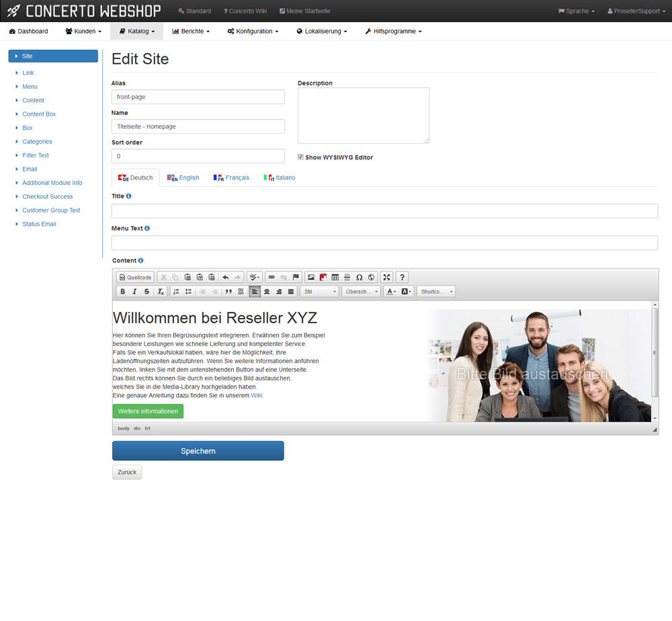Open the Katalog menu
Image resolution: width=672 pixels, height=621 pixels.
pyautogui.click(x=137, y=32)
